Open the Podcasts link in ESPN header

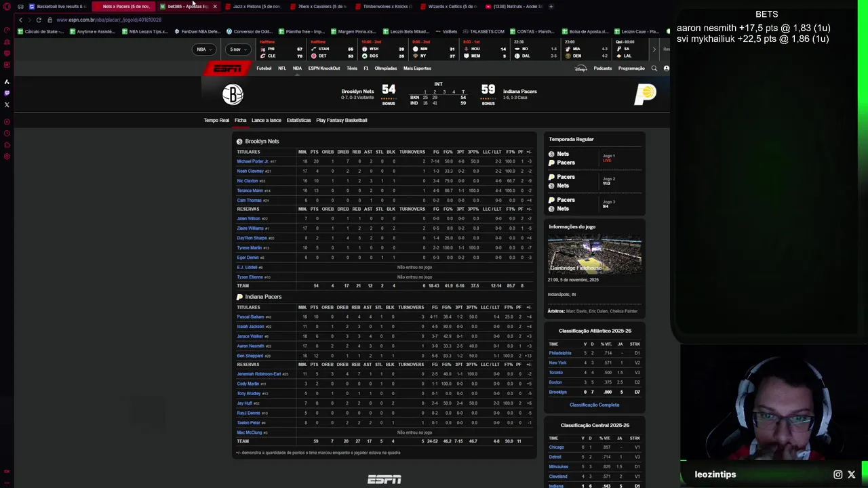[602, 68]
